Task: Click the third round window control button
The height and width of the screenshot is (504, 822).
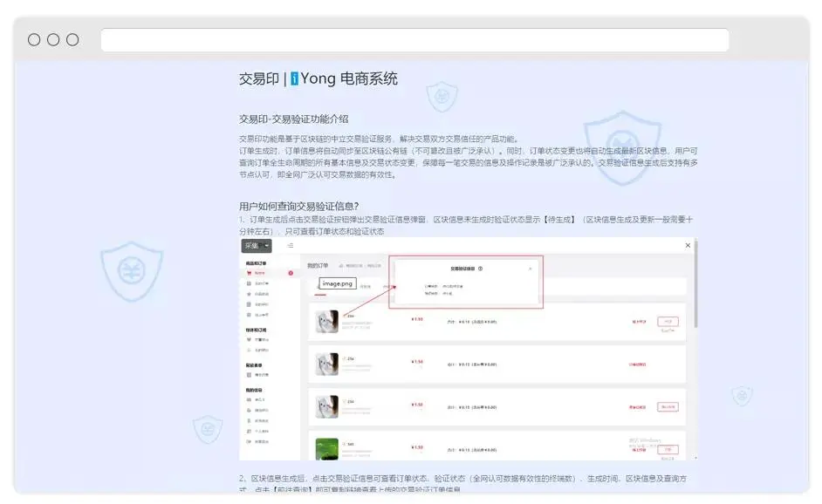Action: (72, 40)
